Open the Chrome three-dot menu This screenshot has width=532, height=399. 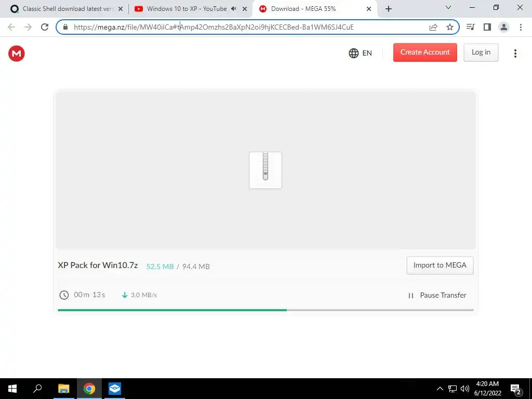coord(521,27)
